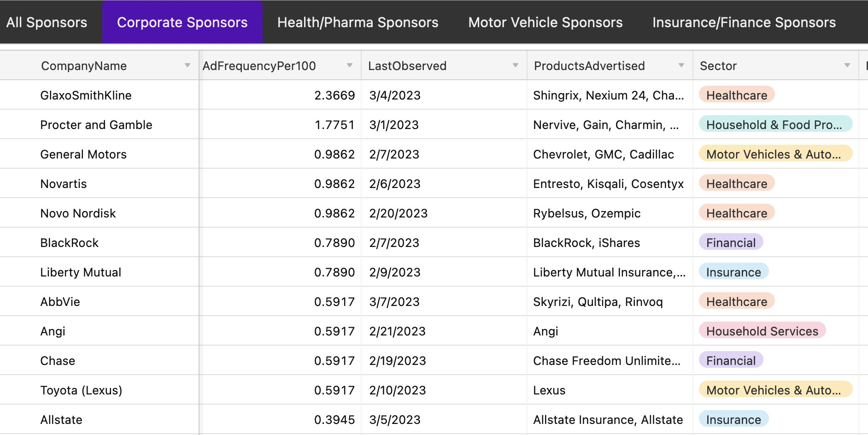The width and height of the screenshot is (868, 435).
Task: Select the Insurance tag in Liberty Mutual row
Action: click(x=733, y=272)
